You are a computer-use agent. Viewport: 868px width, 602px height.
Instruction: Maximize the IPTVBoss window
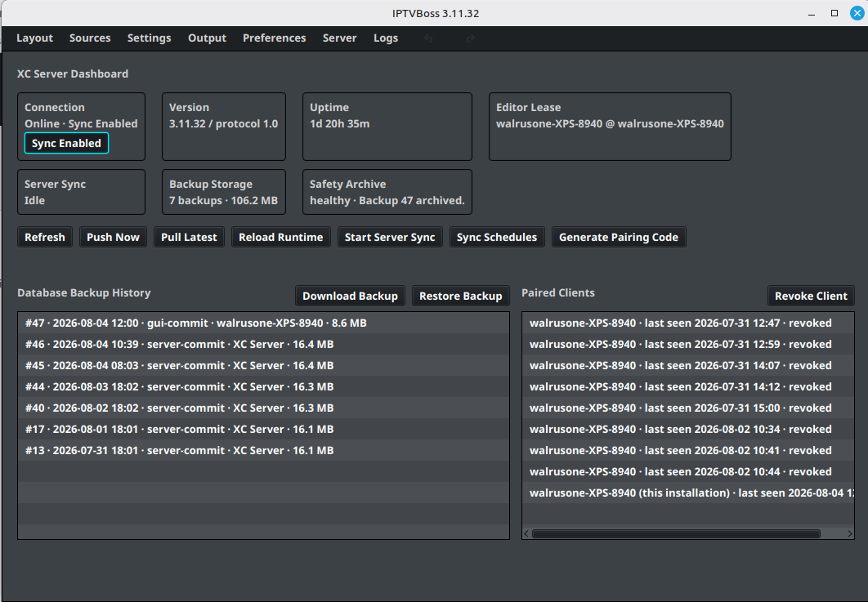(x=834, y=13)
